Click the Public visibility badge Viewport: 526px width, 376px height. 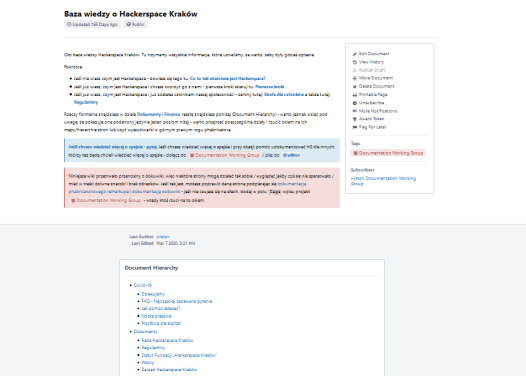pos(136,24)
